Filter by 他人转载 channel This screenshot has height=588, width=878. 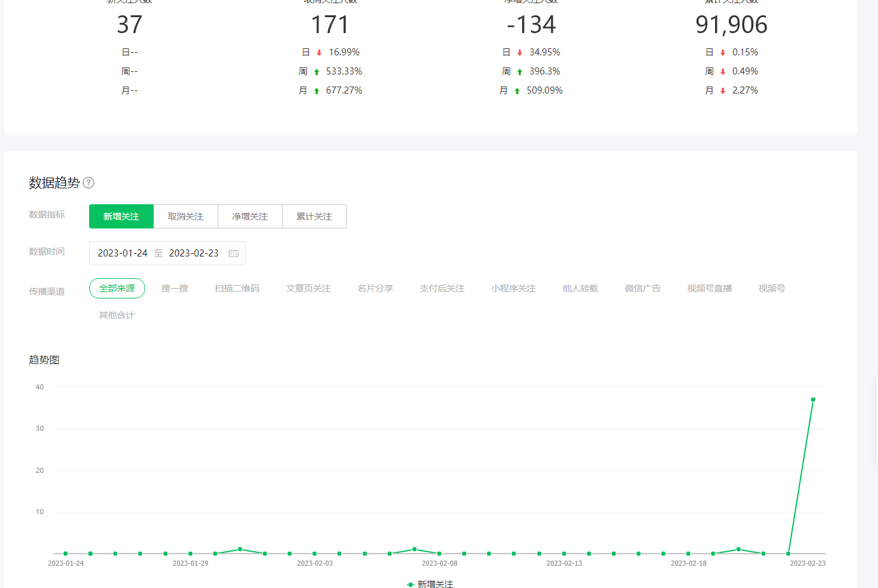click(x=580, y=288)
